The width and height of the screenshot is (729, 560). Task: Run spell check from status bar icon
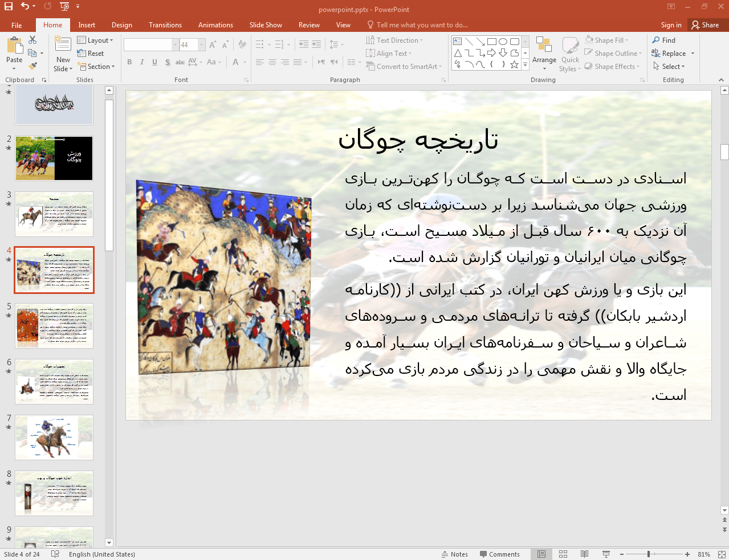point(55,554)
